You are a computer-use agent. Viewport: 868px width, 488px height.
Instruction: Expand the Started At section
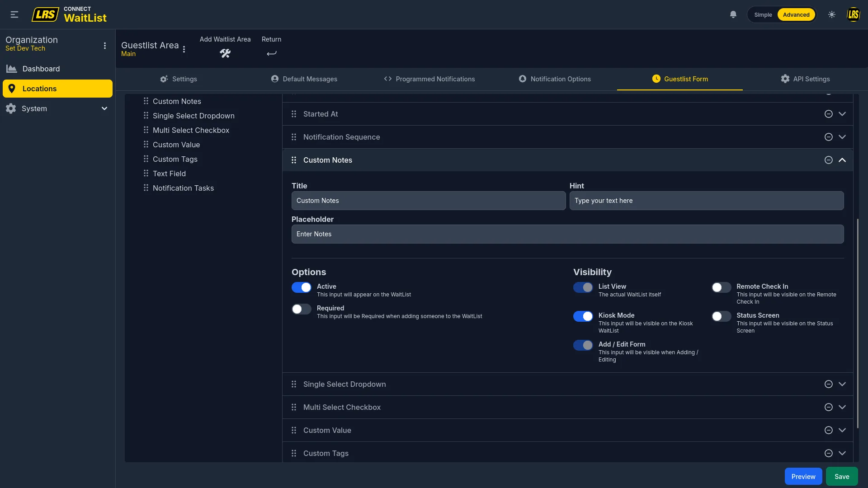point(842,114)
